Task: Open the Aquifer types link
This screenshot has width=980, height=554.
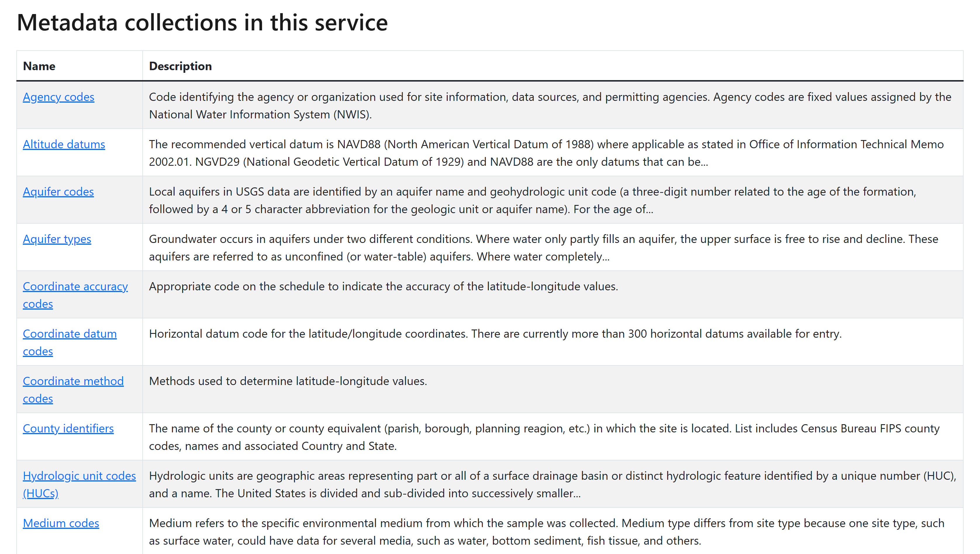Action: coord(57,239)
